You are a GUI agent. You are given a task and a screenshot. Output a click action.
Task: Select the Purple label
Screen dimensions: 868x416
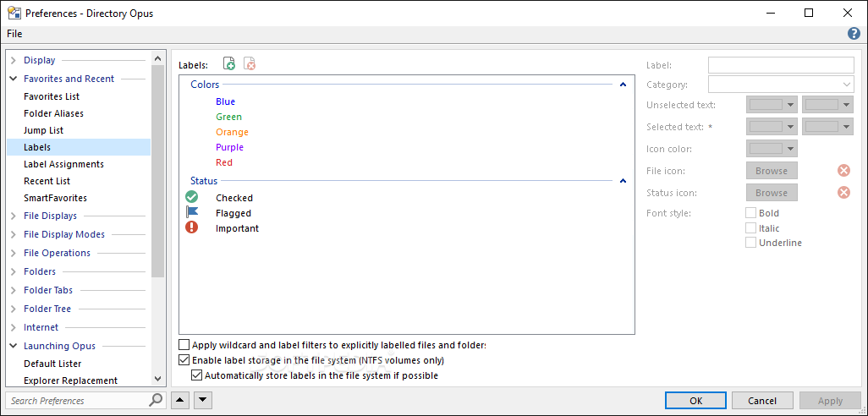coord(229,147)
